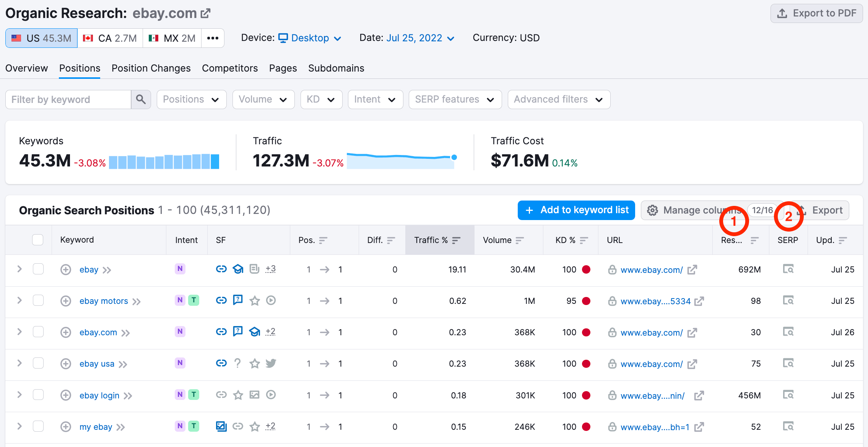Screen dimensions: 868x447
Task: Click Export to PDF button
Action: [816, 13]
